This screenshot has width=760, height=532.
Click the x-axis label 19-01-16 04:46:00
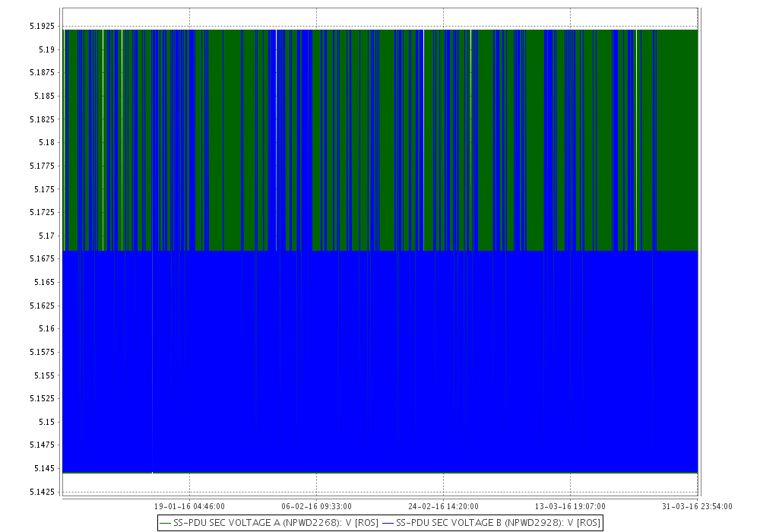189,506
